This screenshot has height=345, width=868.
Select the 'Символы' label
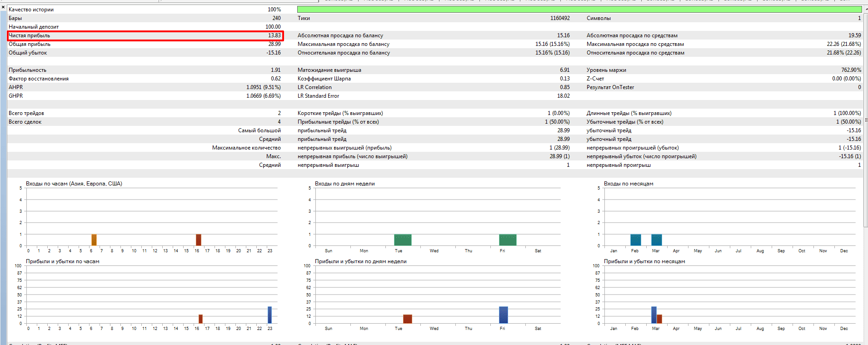click(x=599, y=18)
